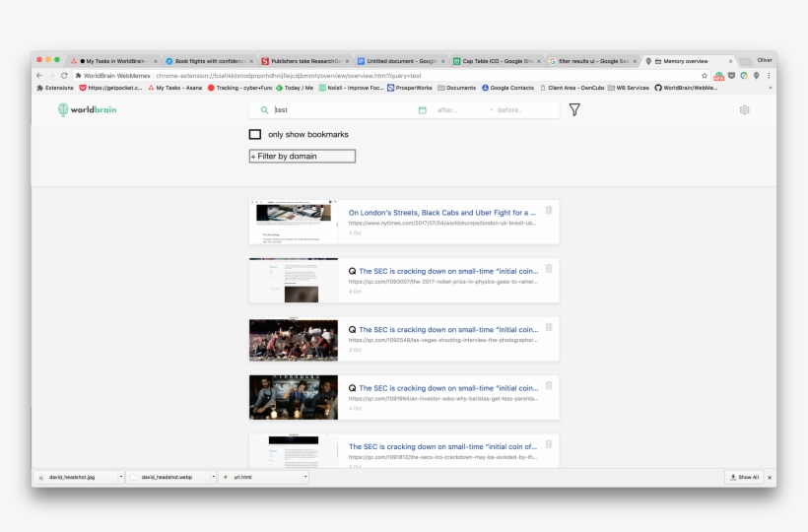Click Show All downloads button

pos(744,477)
